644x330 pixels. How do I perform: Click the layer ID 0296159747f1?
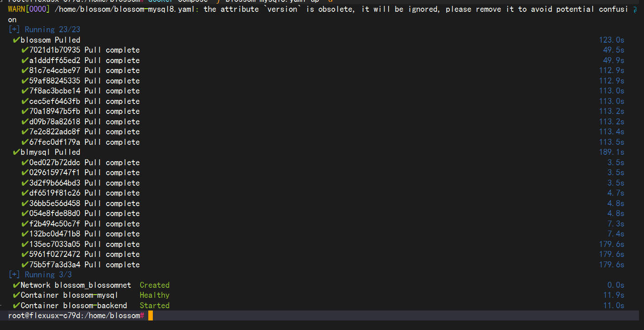[x=55, y=172]
